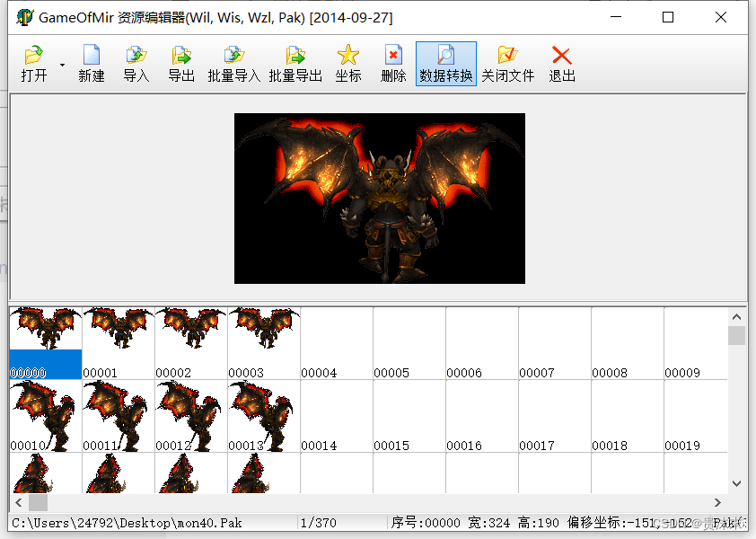Image resolution: width=756 pixels, height=539 pixels.
Task: Open the 坐标 coordinates tool
Action: [347, 63]
